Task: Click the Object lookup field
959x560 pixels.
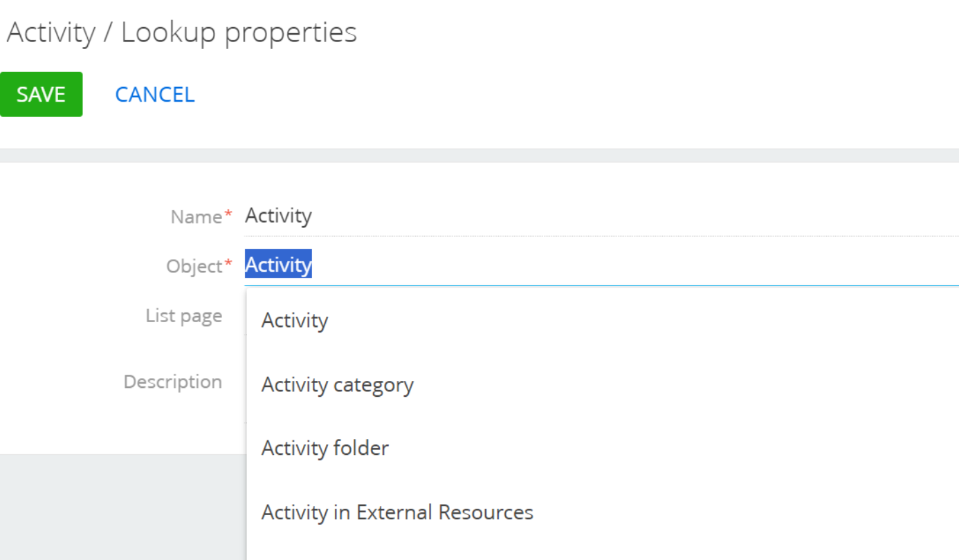Action: (x=601, y=265)
